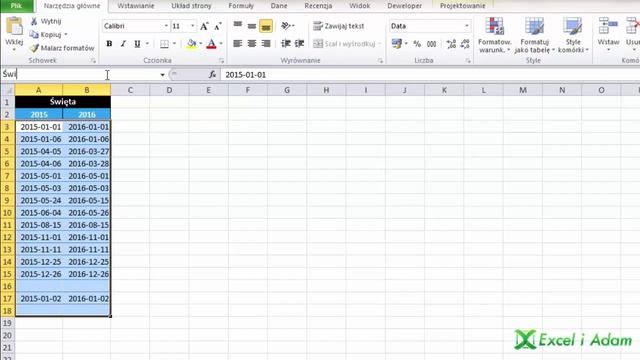Expand Czcionka dialog launcher
Viewport: 640px width, 360px height.
pos(221,61)
